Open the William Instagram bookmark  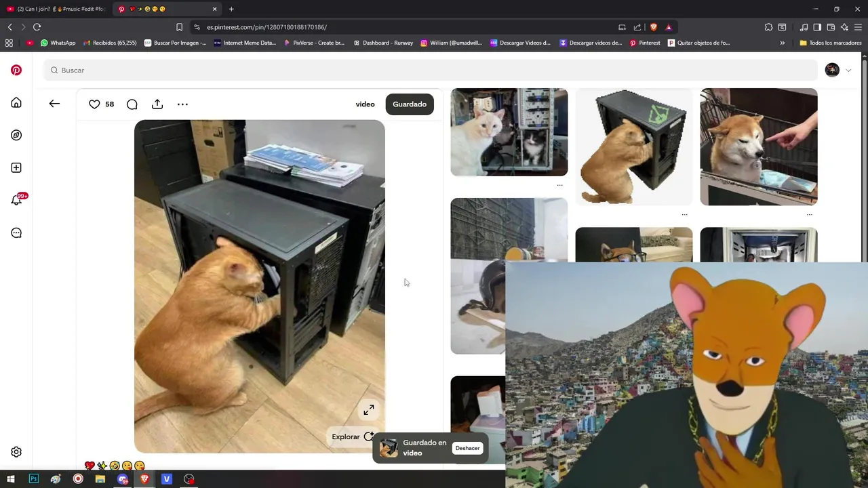pos(452,43)
